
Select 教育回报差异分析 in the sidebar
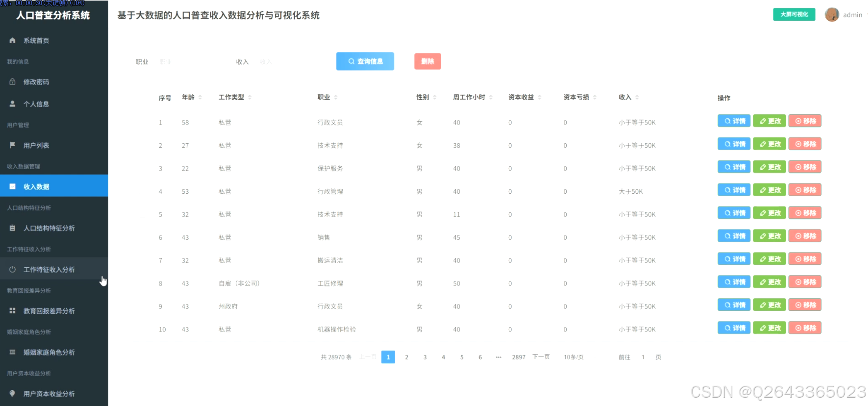54,310
